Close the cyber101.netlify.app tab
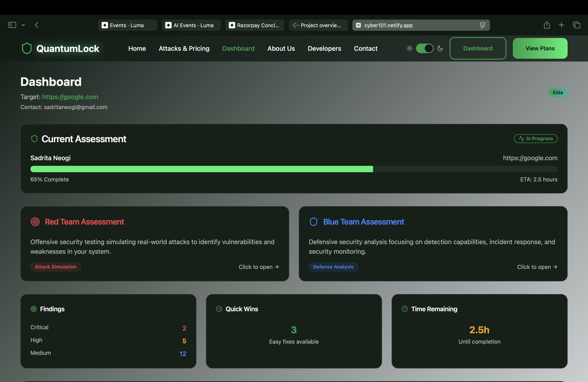The width and height of the screenshot is (588, 382). 358,25
